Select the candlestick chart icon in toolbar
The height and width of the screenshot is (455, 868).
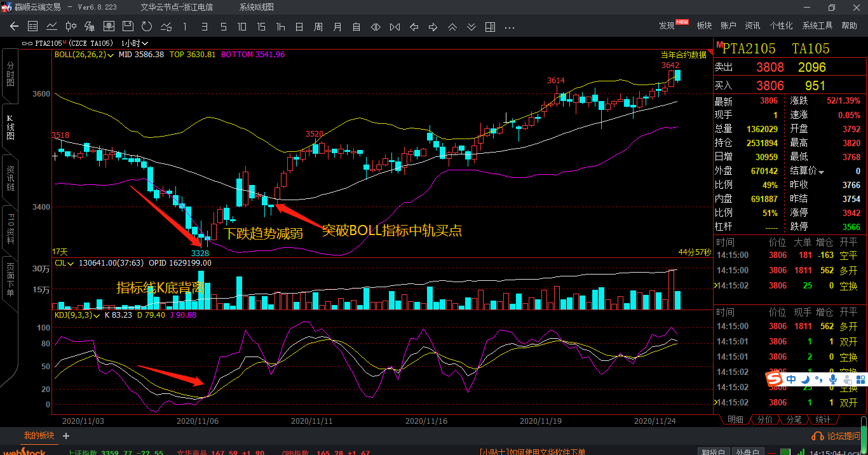tap(71, 27)
